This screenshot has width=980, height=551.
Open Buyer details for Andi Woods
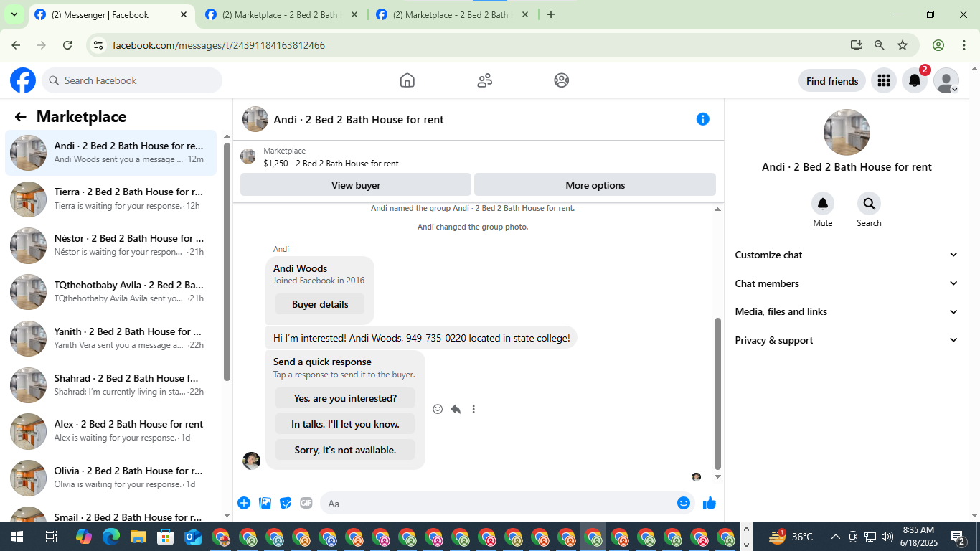click(320, 304)
